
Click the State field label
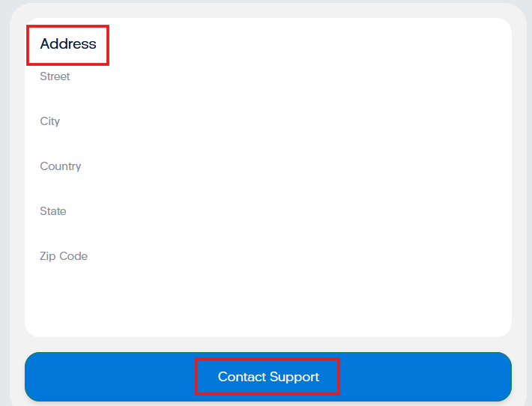pos(53,211)
